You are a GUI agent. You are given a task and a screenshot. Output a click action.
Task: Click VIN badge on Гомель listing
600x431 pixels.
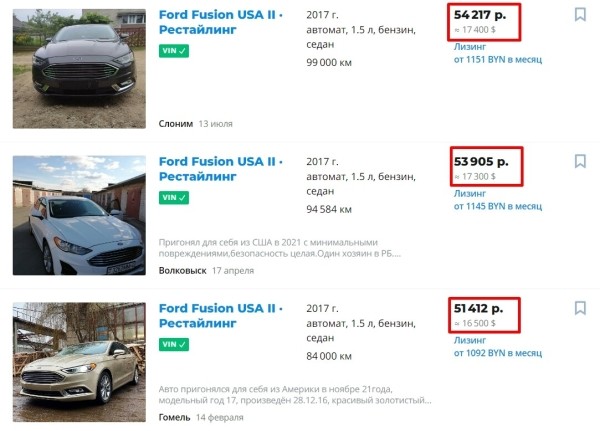174,344
